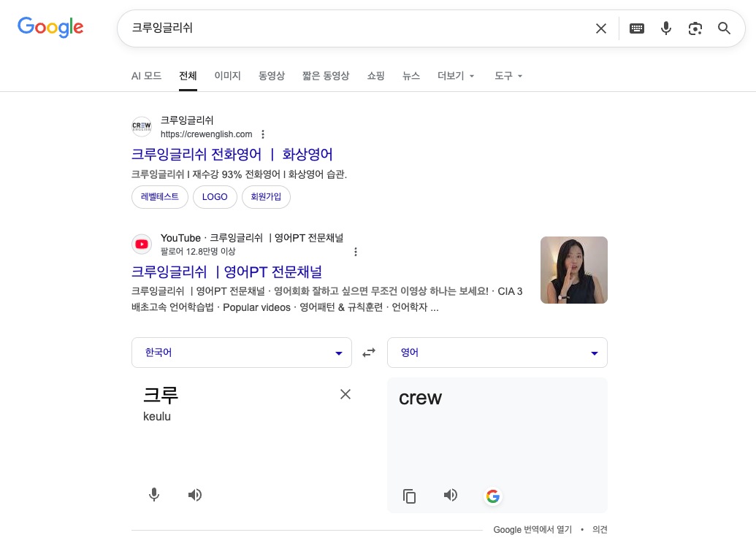Viewport: 756px width, 554px height.
Task: Click the romanization keulu
Action: tap(157, 416)
